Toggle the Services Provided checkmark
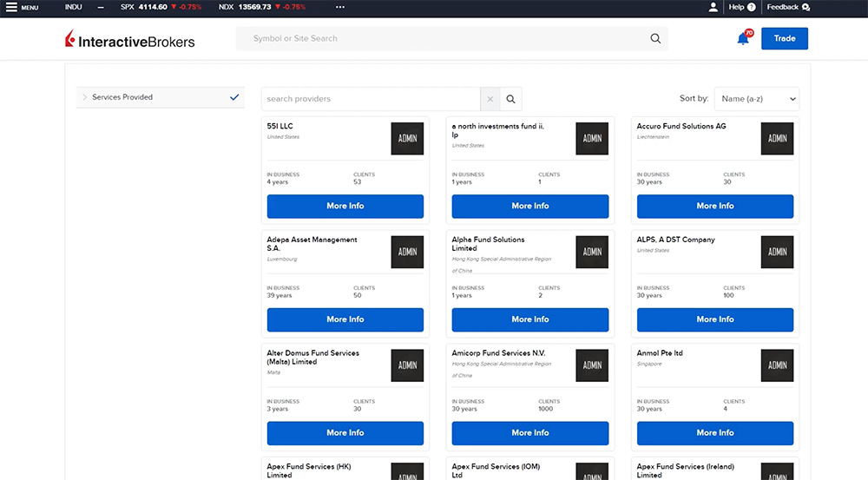Screen dimensions: 868x480 (x=234, y=97)
